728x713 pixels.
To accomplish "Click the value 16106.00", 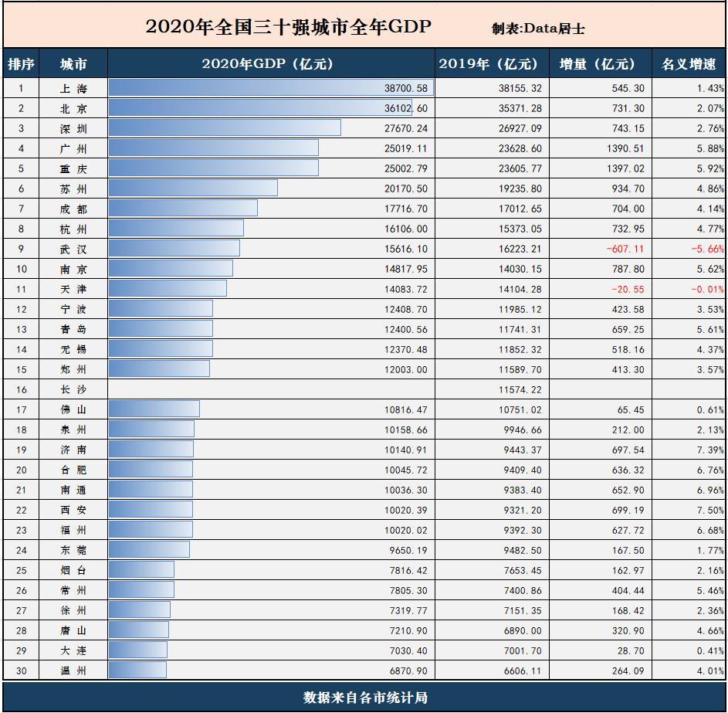I will (x=406, y=229).
